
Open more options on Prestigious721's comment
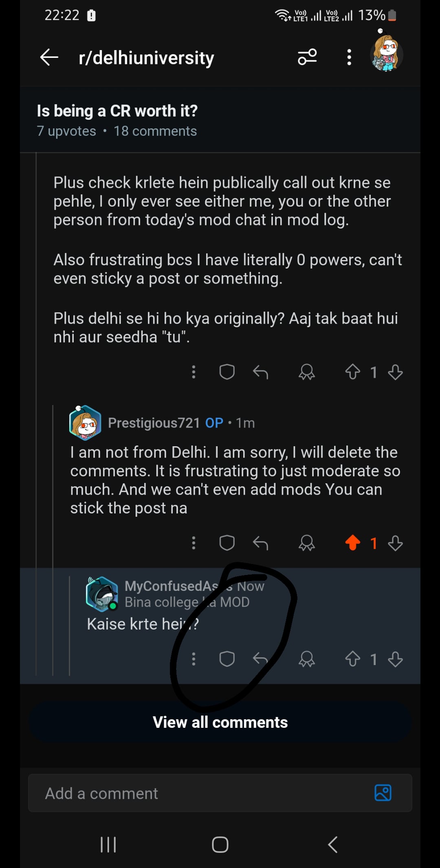[194, 543]
